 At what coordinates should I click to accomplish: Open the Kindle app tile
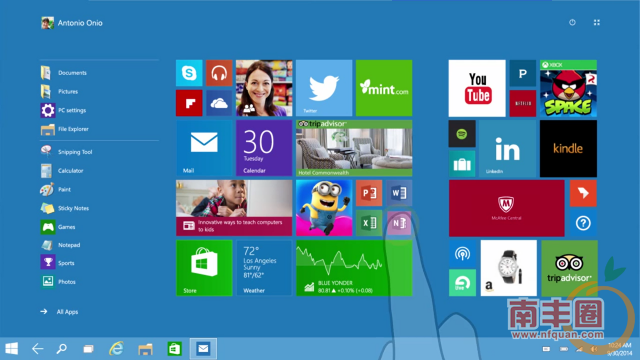click(x=568, y=149)
